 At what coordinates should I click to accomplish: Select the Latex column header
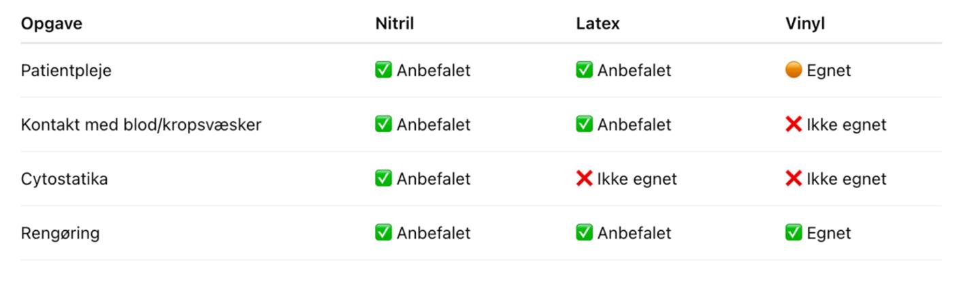(x=598, y=24)
